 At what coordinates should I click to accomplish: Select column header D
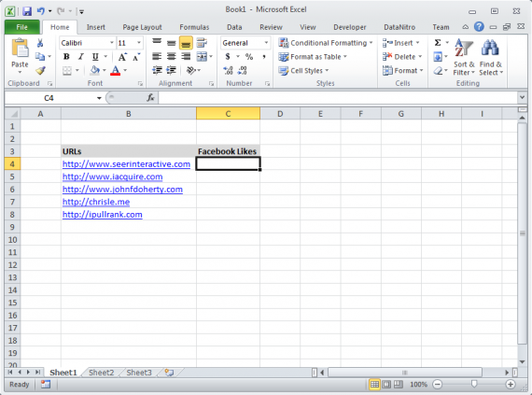pos(280,114)
